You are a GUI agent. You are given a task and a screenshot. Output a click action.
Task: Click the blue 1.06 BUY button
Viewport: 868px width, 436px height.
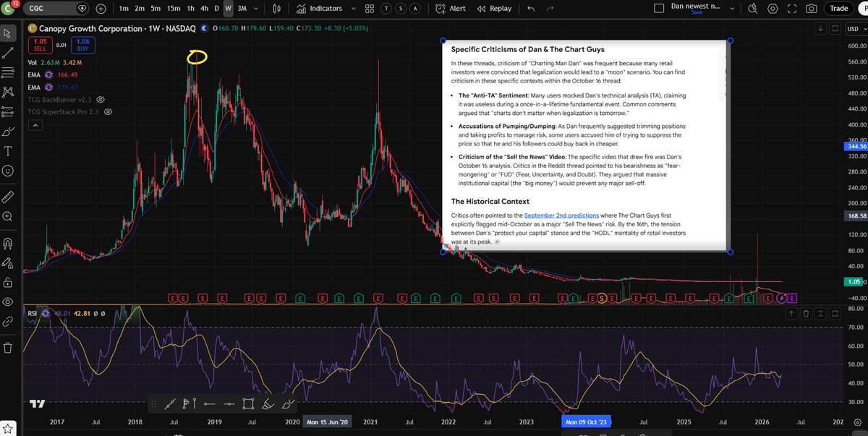click(x=82, y=45)
